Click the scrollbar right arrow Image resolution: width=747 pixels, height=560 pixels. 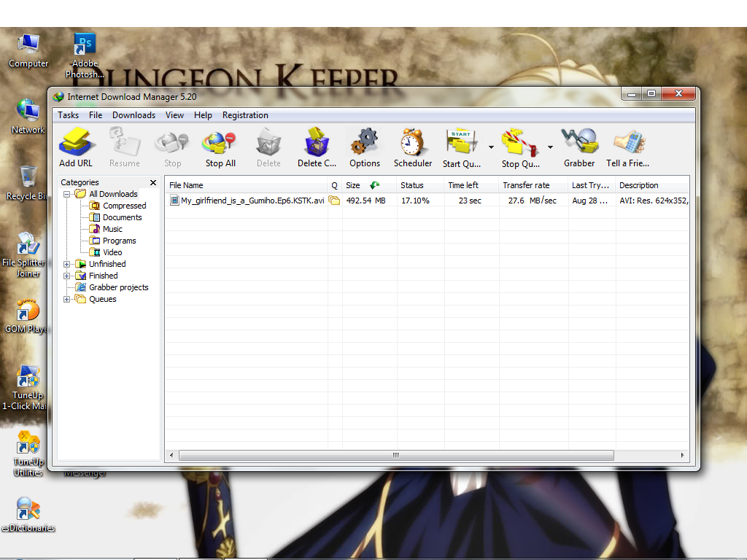(683, 455)
